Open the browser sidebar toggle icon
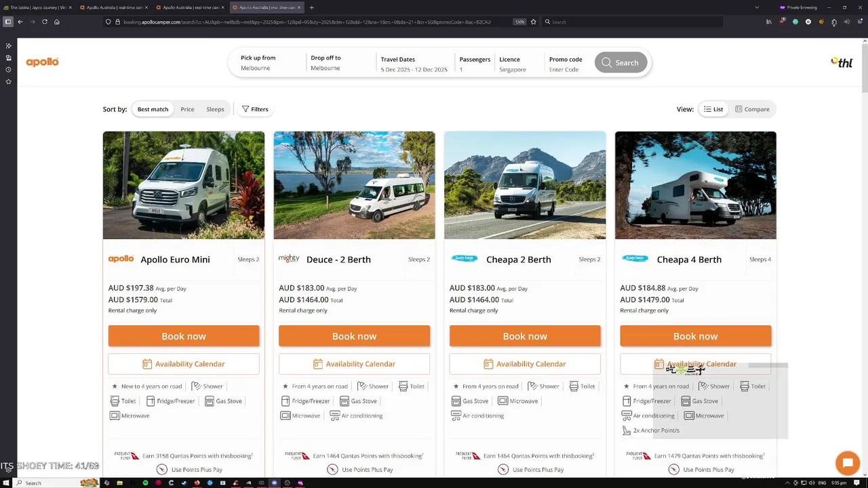Screen dimensions: 868x488 click(x=8, y=22)
